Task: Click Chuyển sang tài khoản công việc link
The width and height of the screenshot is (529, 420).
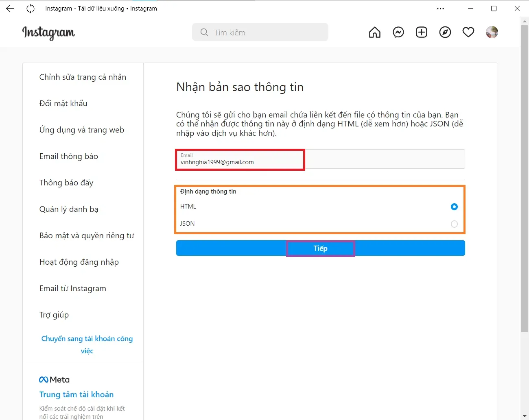Action: [x=87, y=344]
